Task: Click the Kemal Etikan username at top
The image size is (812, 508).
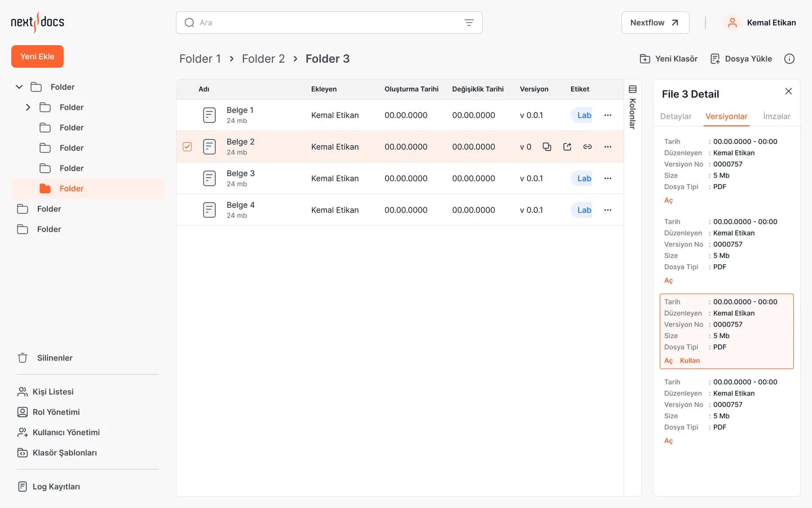Action: pos(771,23)
